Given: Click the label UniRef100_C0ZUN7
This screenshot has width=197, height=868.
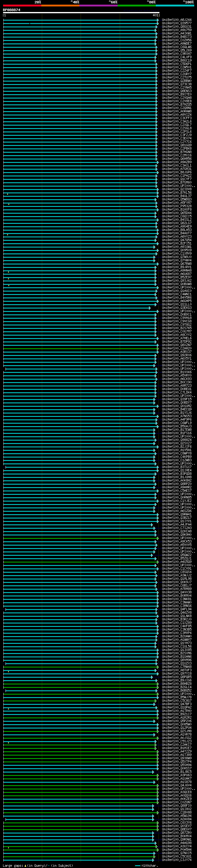Looking at the screenshot, I should click(176, 802).
